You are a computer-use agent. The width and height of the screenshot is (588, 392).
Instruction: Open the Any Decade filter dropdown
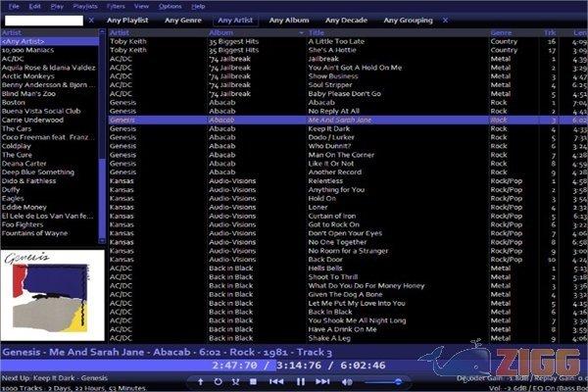(x=346, y=20)
